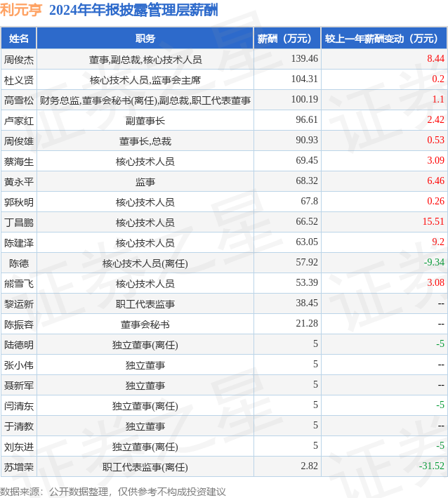Select the name 陈德

[x=19, y=263]
